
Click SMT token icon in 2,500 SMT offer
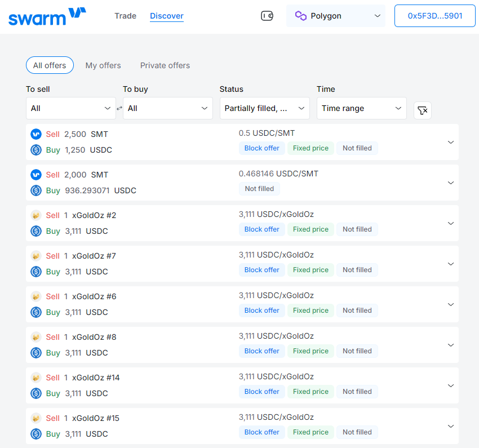click(36, 134)
